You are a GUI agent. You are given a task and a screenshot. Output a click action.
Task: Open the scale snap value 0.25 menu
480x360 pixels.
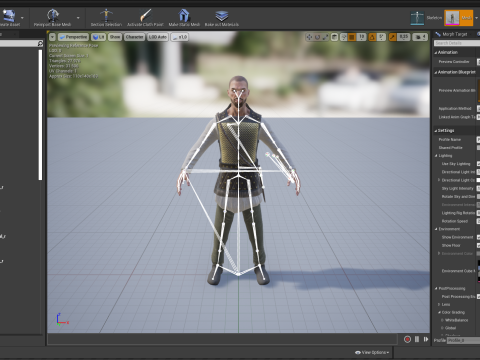pyautogui.click(x=404, y=37)
